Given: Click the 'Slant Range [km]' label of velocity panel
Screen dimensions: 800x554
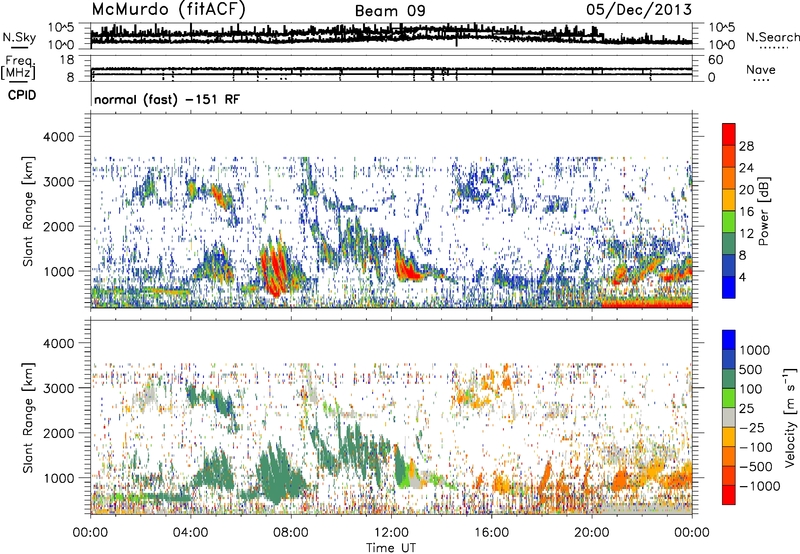Looking at the screenshot, I should 28,417.
